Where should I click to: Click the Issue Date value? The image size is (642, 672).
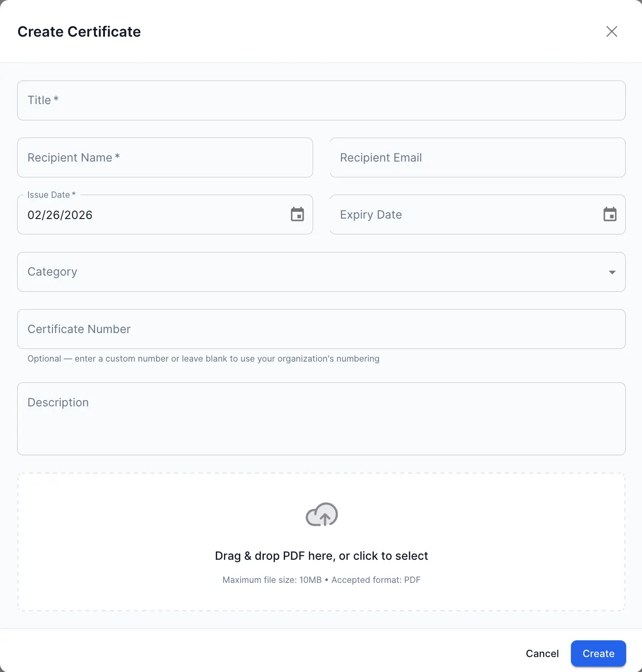60,215
